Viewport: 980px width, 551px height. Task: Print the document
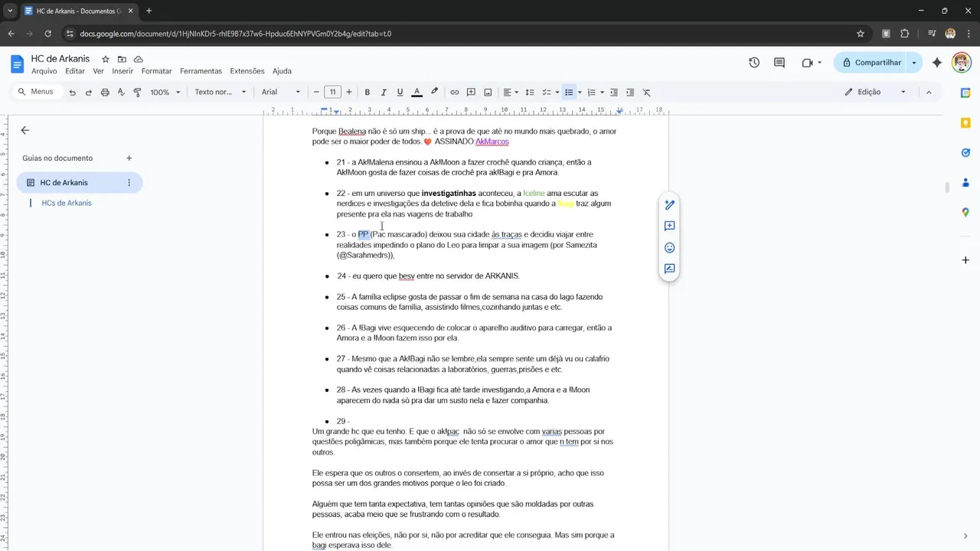105,92
